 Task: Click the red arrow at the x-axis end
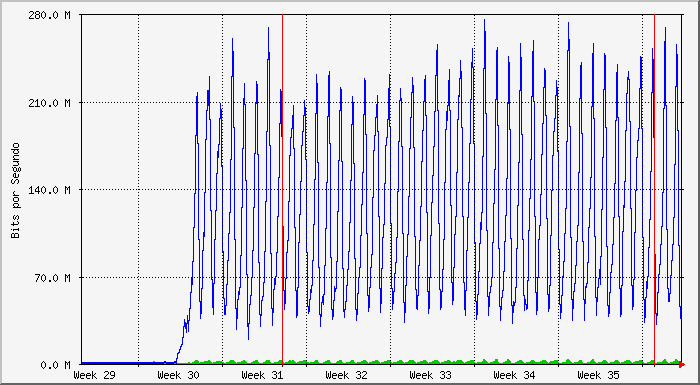[x=682, y=365]
